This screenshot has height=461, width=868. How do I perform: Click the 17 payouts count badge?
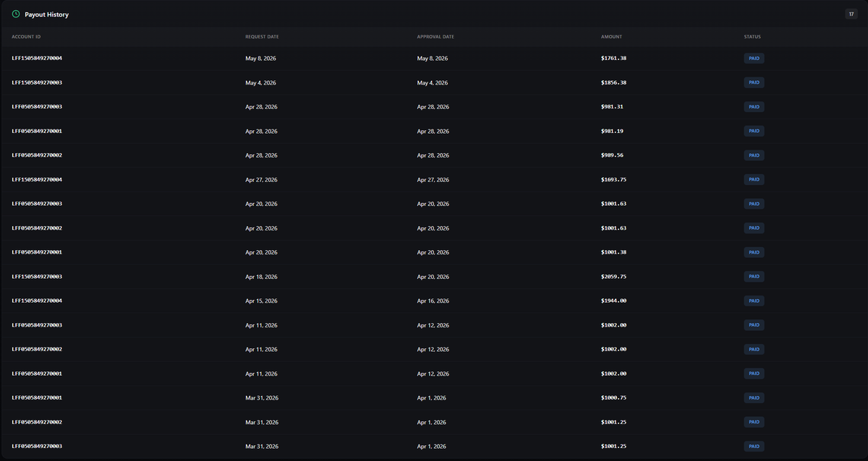(x=851, y=14)
